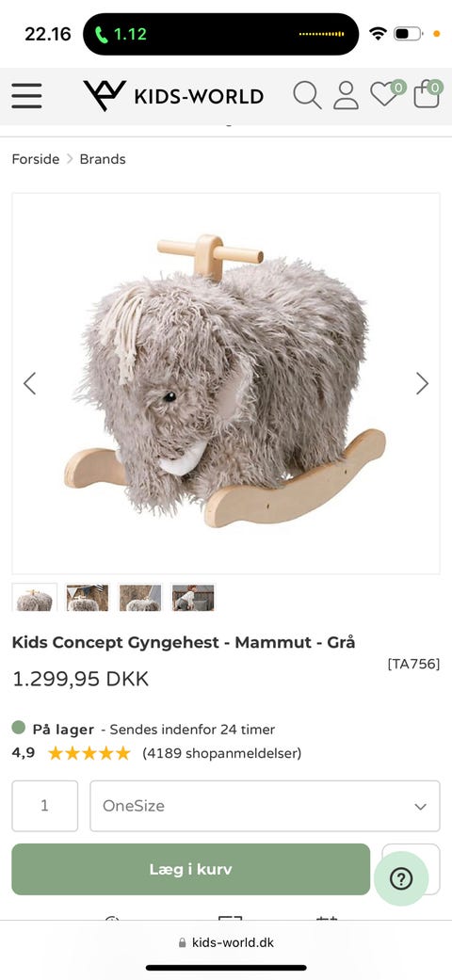Open the search magnifier icon

click(307, 96)
